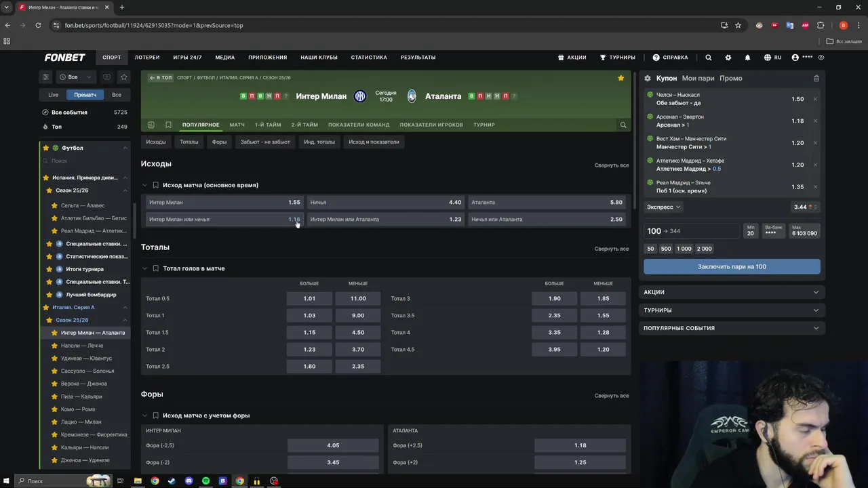Click the Поиск field in Футбол section
Screen dimensions: 868x488
click(x=85, y=161)
